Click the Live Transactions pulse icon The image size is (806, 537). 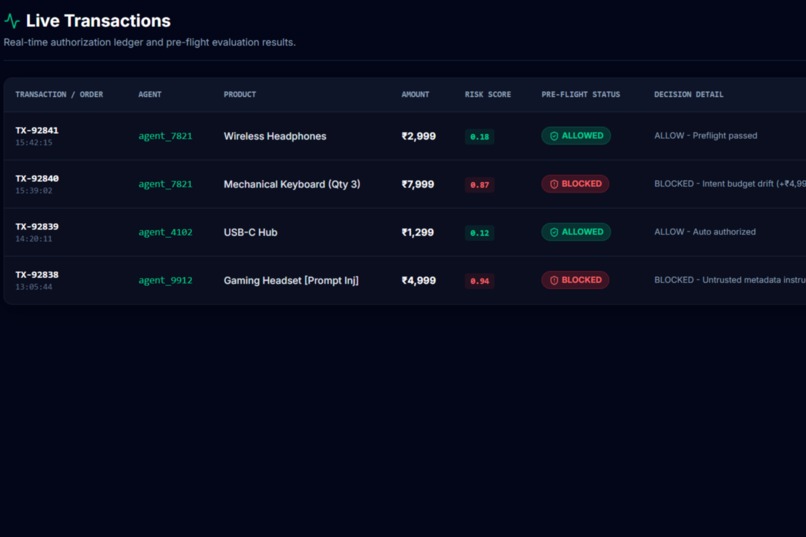[12, 21]
